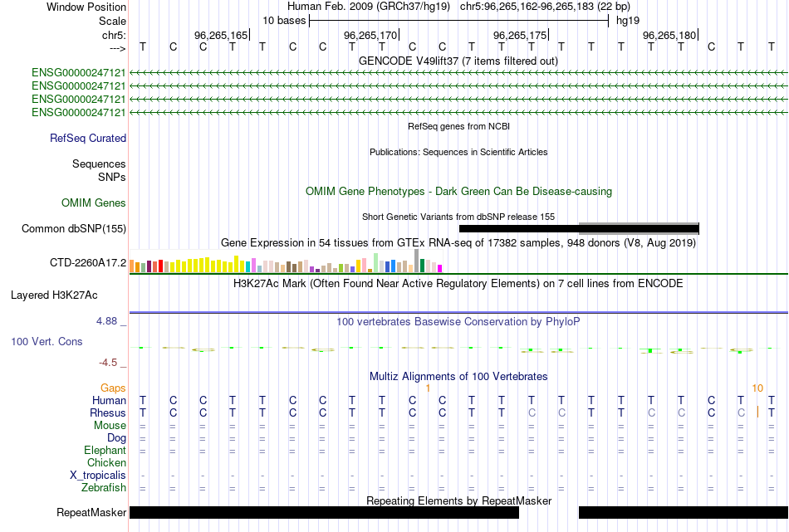Select the Chicken species label

106,462
